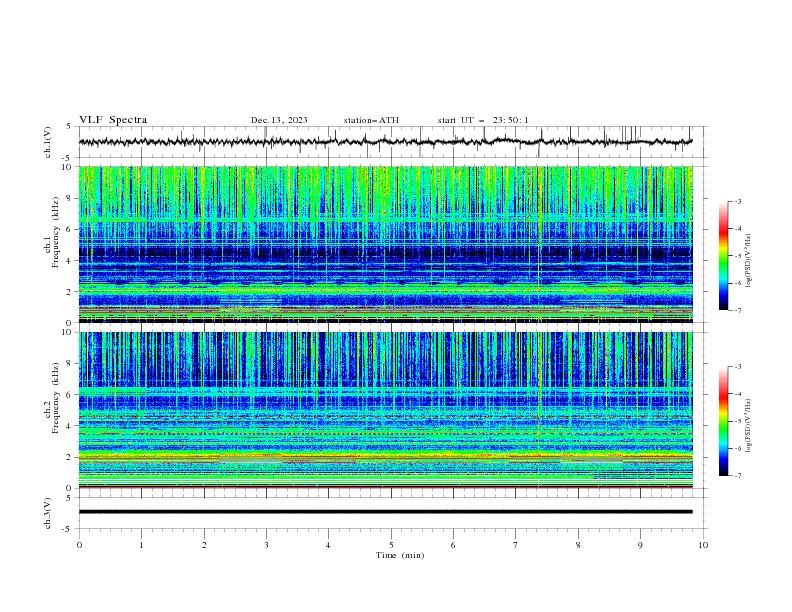This screenshot has width=792, height=612.
Task: Click the ch.2 spectrogram panel
Action: 385,410
